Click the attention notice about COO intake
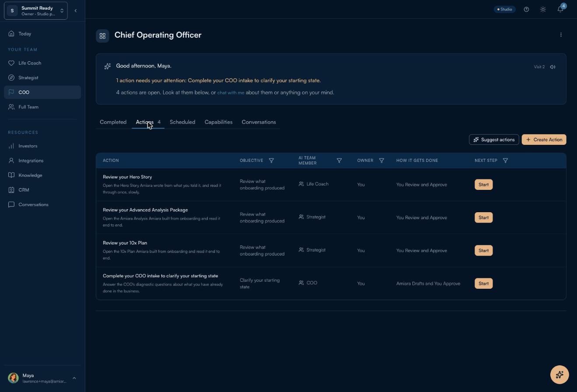577x392 pixels. (218, 80)
